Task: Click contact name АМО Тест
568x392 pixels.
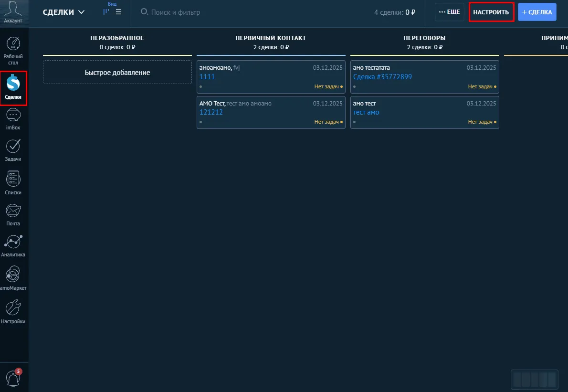Action: [x=212, y=104]
